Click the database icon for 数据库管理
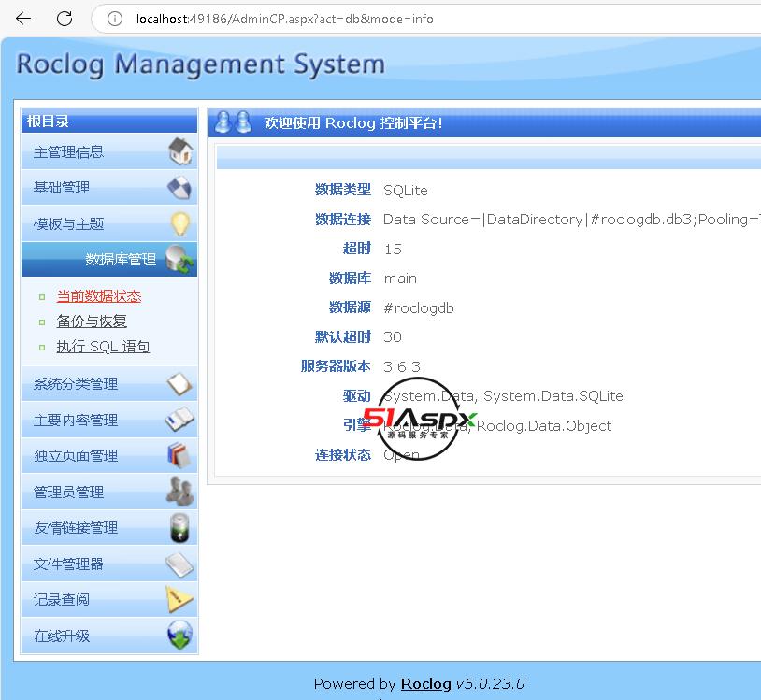The height and width of the screenshot is (700, 761). pyautogui.click(x=179, y=259)
